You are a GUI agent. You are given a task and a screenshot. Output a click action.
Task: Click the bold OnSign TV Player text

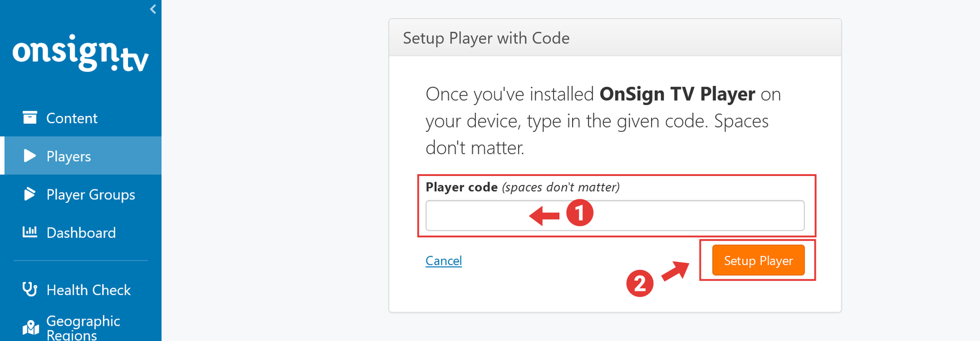[677, 94]
